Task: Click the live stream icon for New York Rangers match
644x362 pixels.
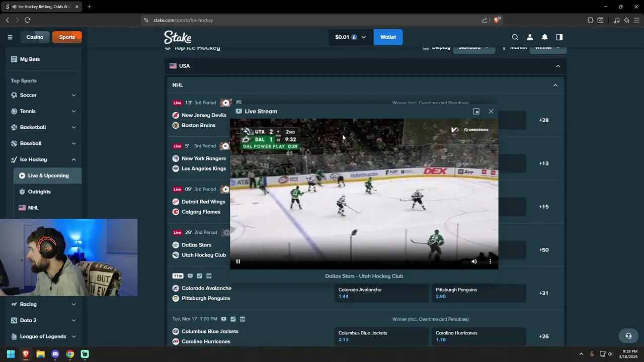Action: click(x=225, y=146)
